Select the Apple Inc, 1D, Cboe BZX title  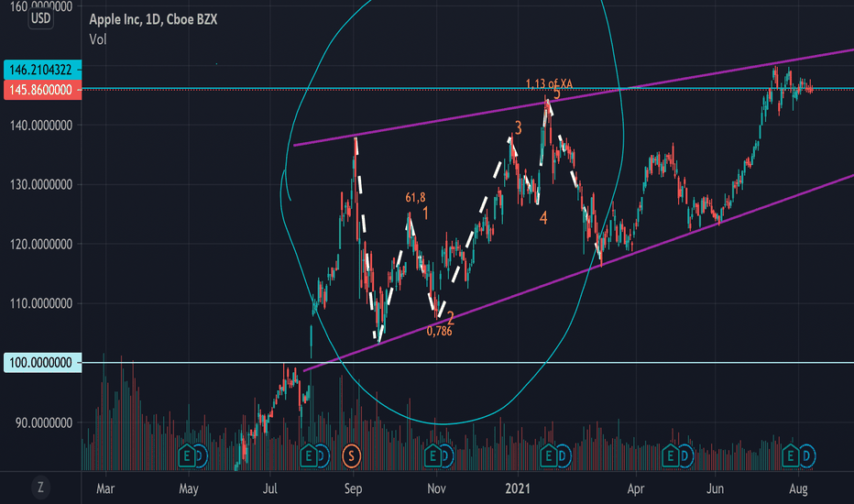(x=153, y=19)
